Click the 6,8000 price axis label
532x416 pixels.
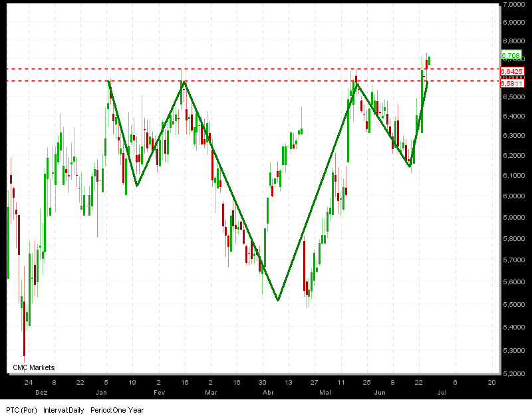pos(514,41)
